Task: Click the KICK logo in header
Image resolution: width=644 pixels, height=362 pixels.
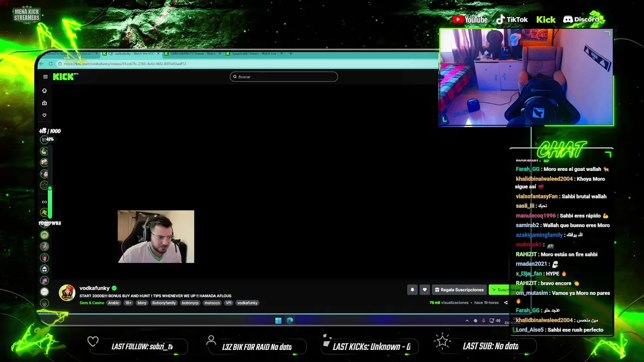Action: (x=65, y=76)
